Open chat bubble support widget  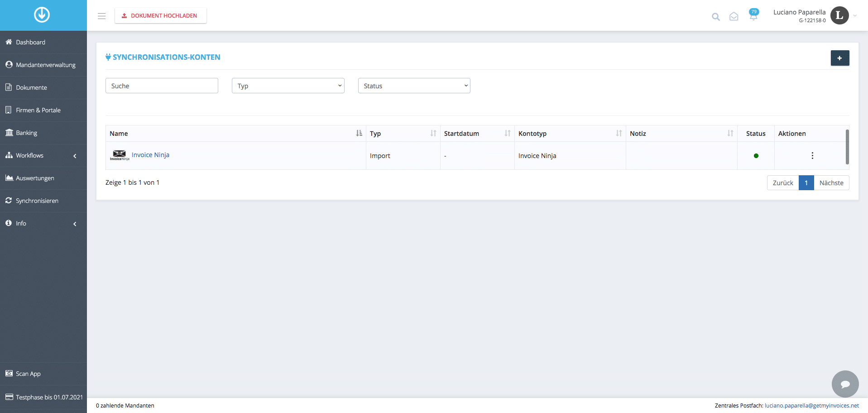click(x=845, y=384)
